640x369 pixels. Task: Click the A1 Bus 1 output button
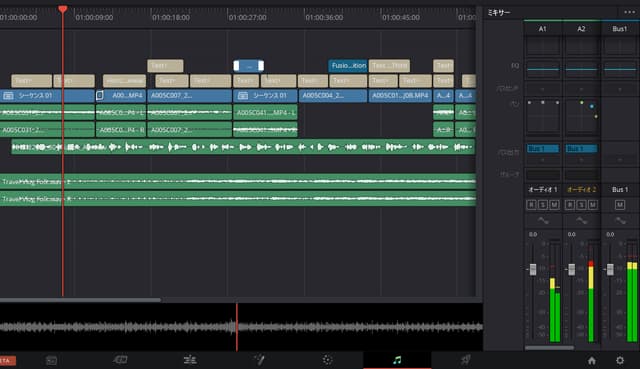543,149
